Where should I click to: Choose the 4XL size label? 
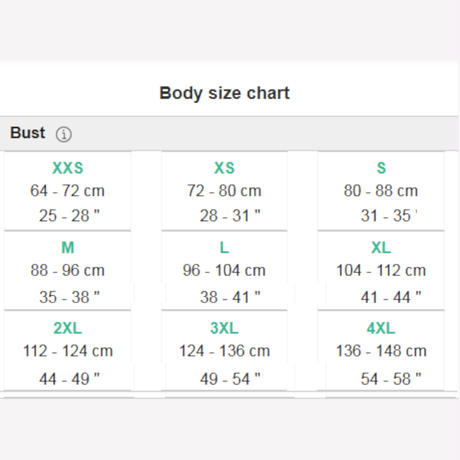coord(381,328)
